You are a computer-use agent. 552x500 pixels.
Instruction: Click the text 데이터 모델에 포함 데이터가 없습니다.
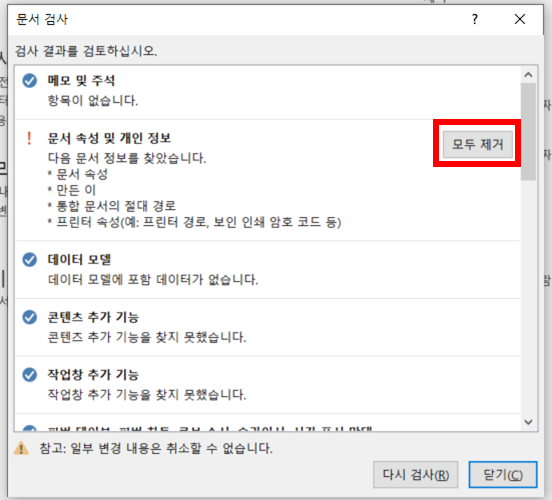click(153, 280)
